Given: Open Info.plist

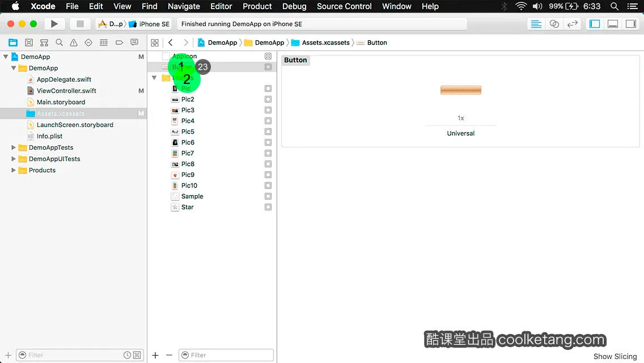Looking at the screenshot, I should pos(49,136).
